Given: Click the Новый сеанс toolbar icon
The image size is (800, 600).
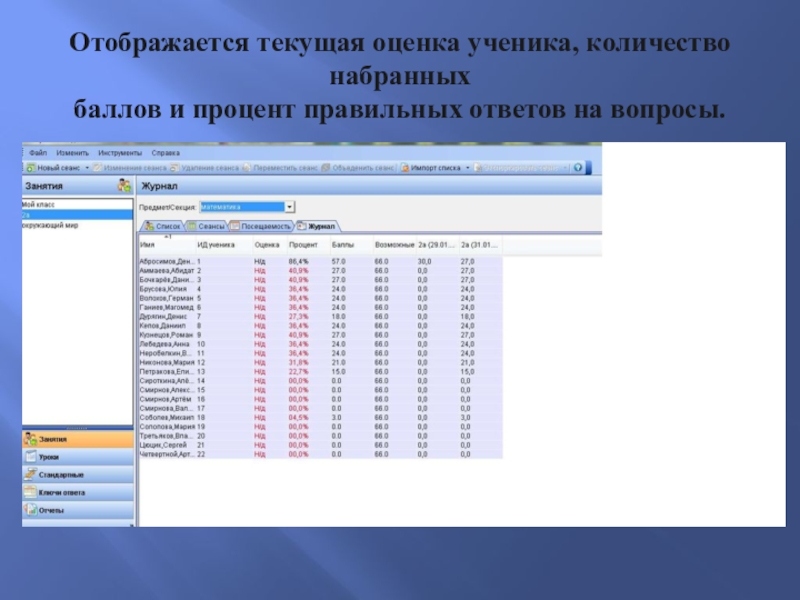Looking at the screenshot, I should [31, 167].
